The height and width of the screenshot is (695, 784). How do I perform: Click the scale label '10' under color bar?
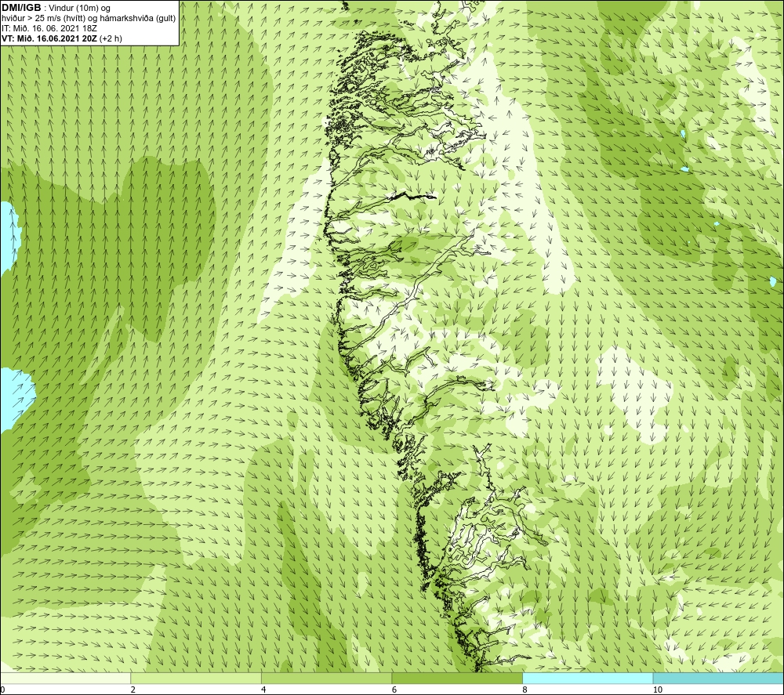click(658, 690)
